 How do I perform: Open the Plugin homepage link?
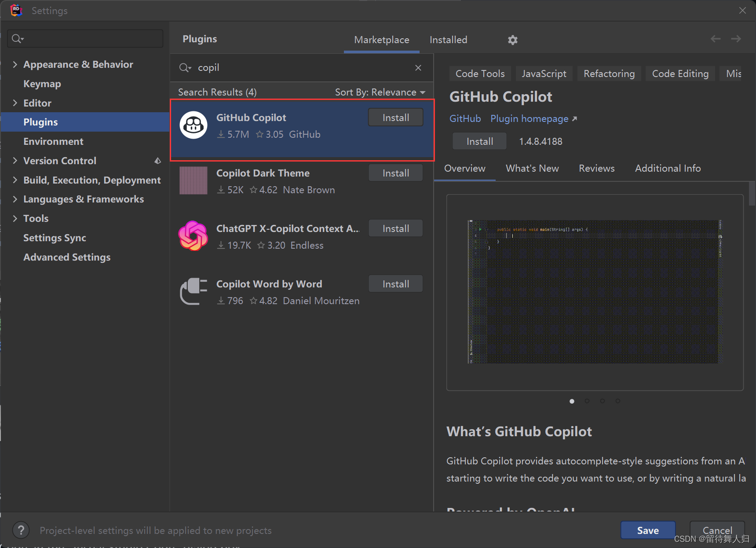(533, 119)
